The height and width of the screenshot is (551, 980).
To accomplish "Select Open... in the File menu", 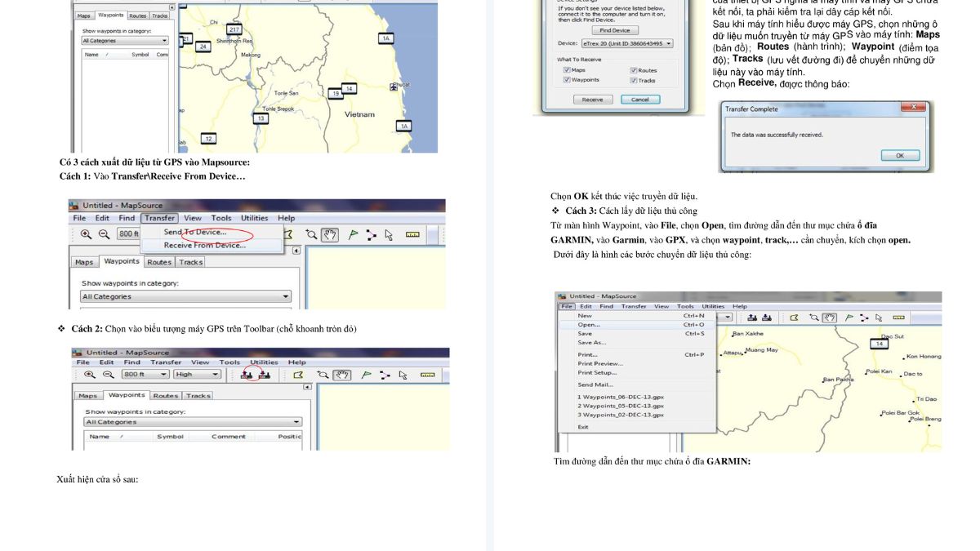I will pos(589,325).
